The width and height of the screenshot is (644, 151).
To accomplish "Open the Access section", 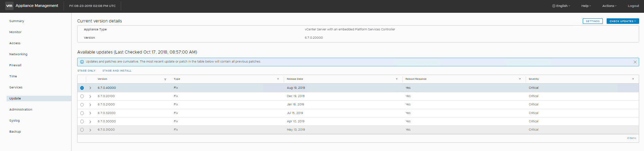I will [15, 43].
